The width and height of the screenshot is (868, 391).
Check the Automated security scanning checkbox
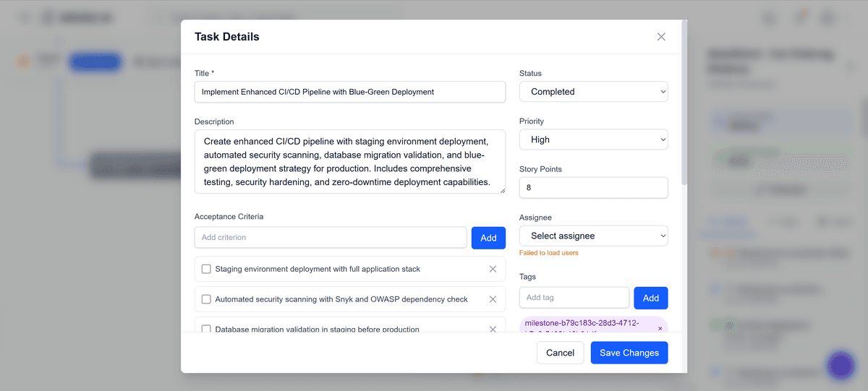click(x=206, y=299)
